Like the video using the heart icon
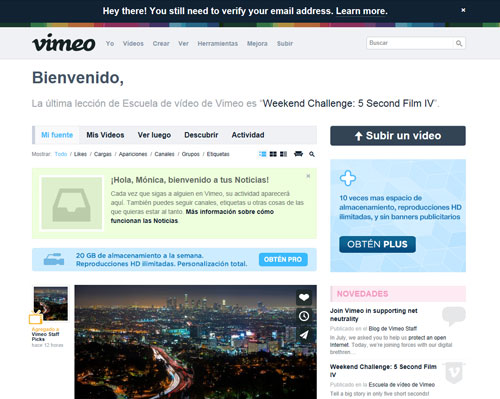This screenshot has height=399, width=500. coord(304,297)
